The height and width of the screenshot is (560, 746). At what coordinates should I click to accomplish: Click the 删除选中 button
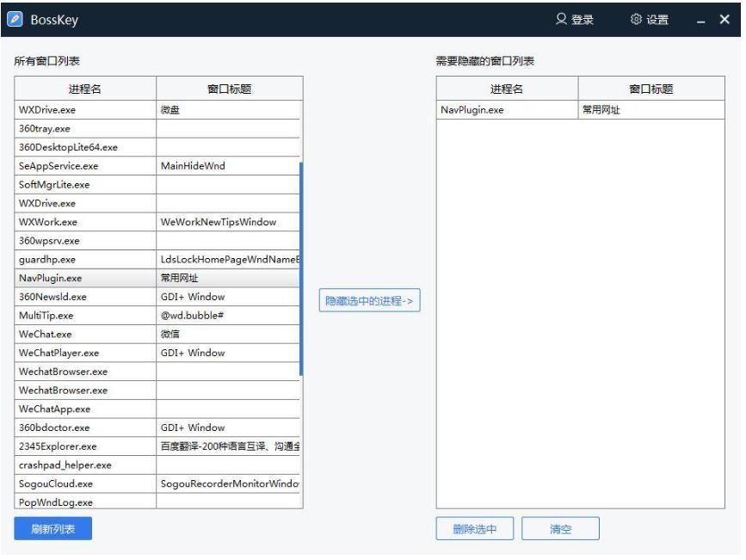point(474,529)
